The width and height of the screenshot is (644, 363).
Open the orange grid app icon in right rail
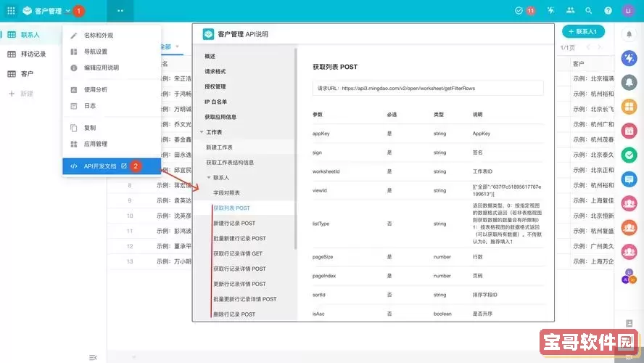(x=629, y=107)
